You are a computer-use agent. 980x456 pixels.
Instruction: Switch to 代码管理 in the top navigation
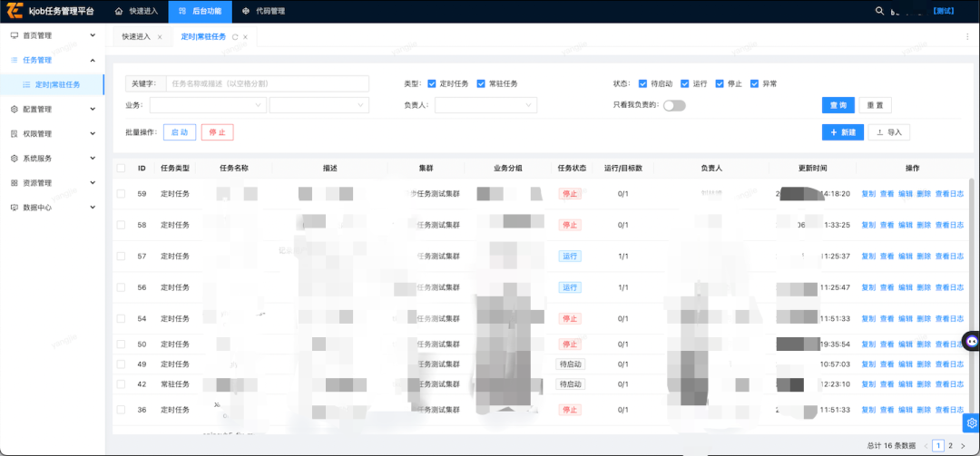coord(263,11)
